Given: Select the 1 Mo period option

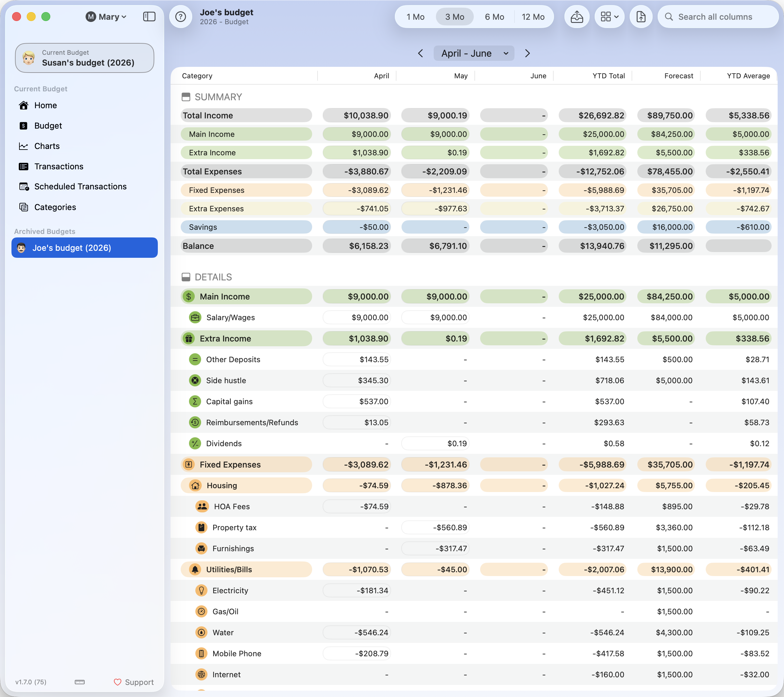Looking at the screenshot, I should point(416,17).
